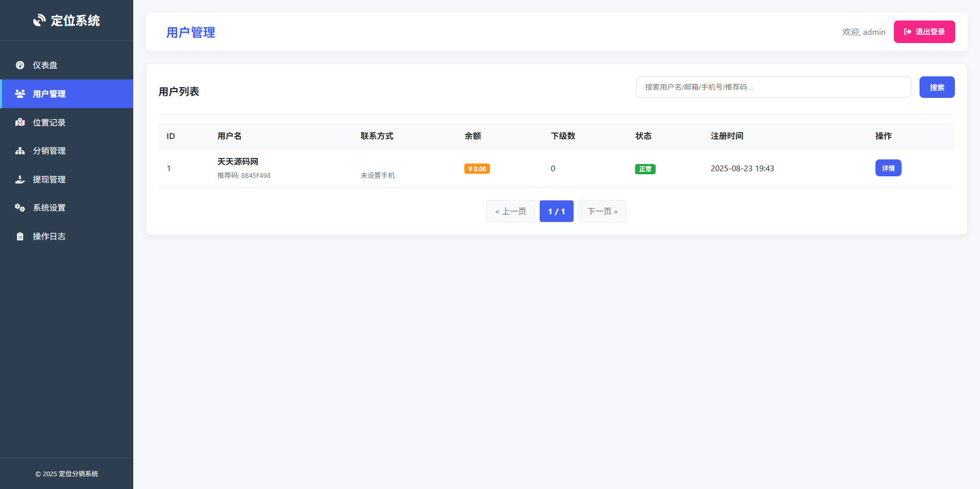This screenshot has width=980, height=489.
Task: Click the hand-holding icon beside 提现管理
Action: [20, 179]
